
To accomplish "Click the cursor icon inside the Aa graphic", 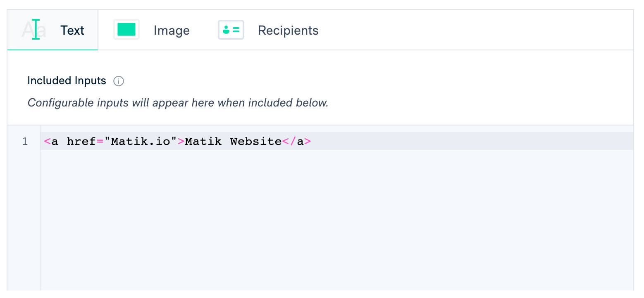I will [35, 29].
